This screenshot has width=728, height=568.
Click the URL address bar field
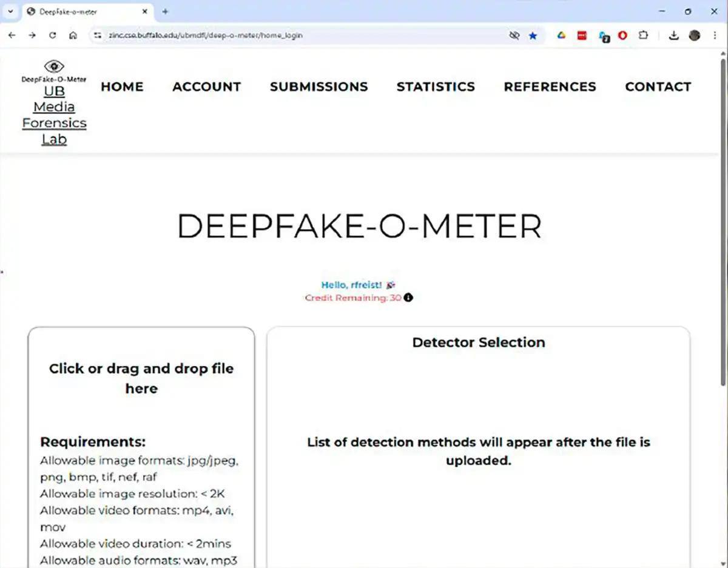[x=303, y=36]
